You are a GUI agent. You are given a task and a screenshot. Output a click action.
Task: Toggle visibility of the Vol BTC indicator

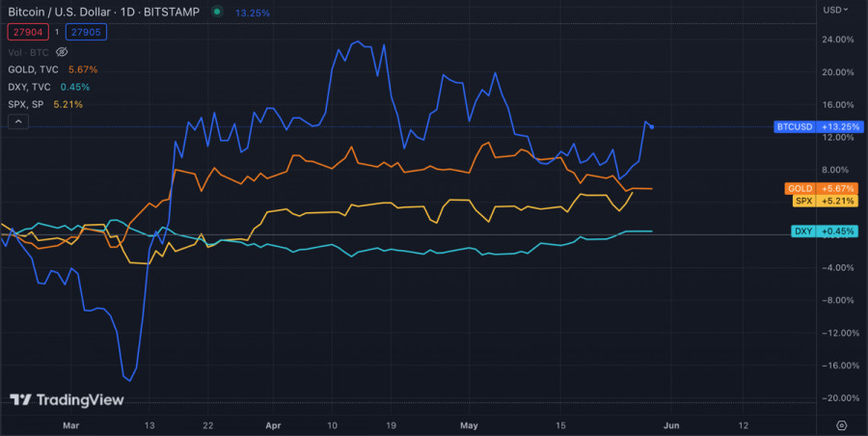62,51
